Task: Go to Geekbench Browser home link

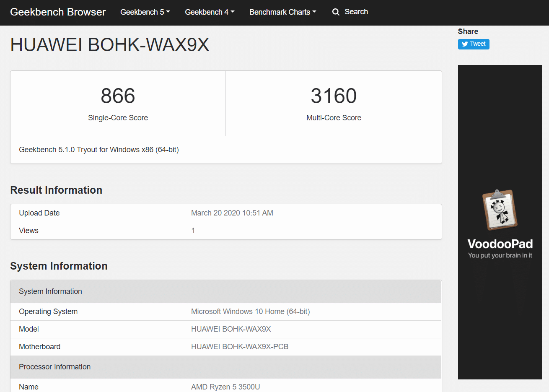Action: 58,12
